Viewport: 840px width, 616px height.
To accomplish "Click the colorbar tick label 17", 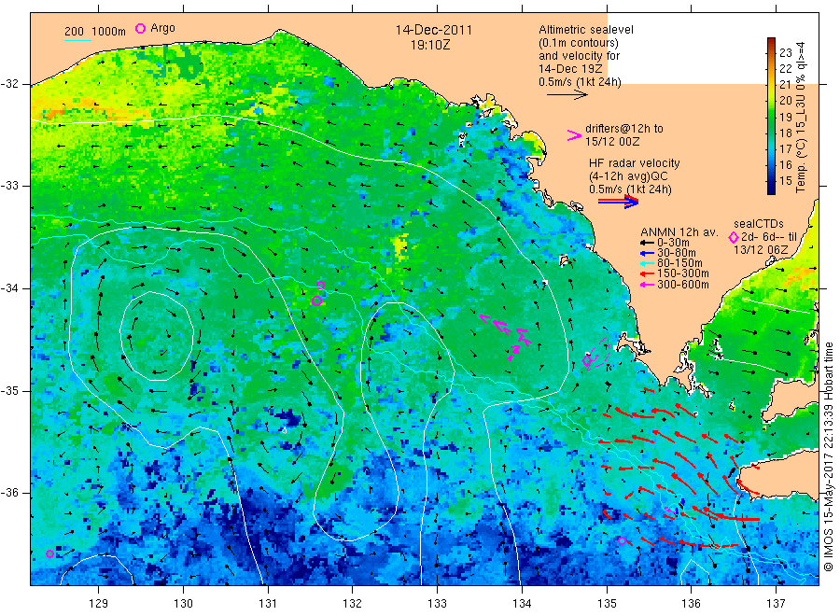I will pos(785,149).
